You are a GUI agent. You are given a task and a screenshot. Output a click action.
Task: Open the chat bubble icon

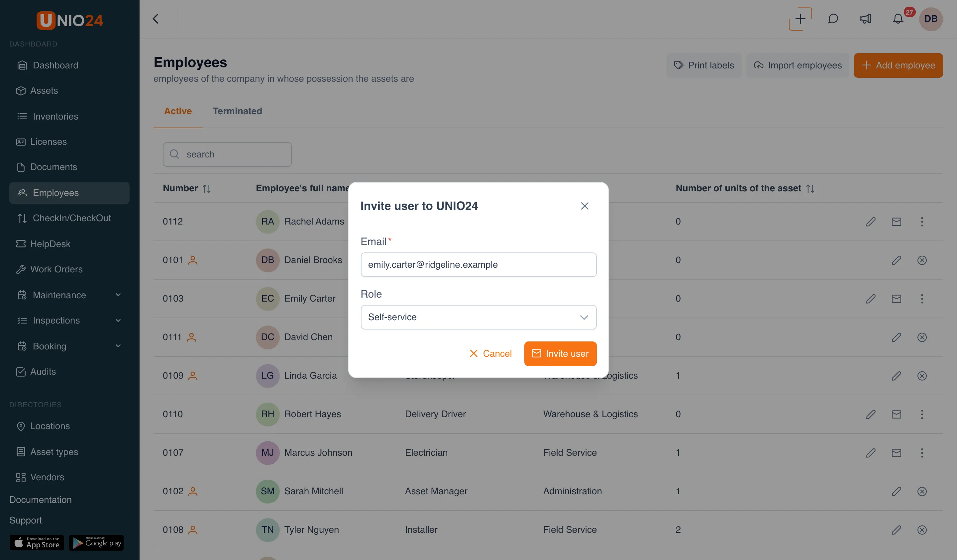833,19
